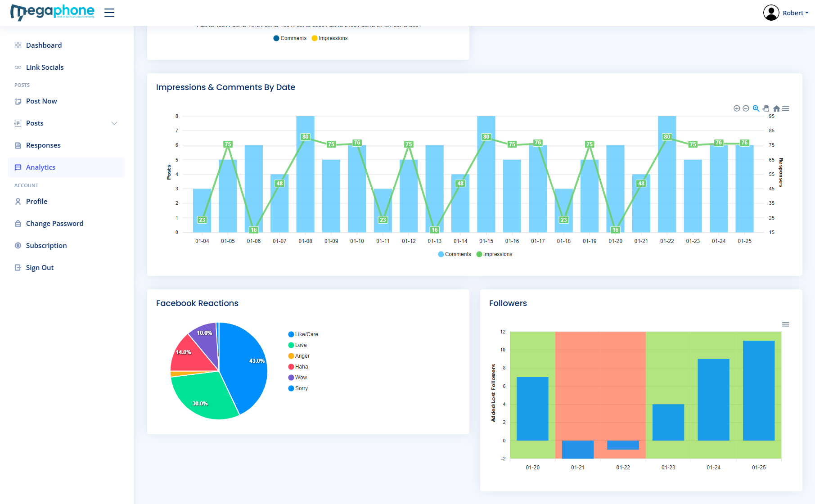
Task: Open the Robert user dropdown
Action: pos(796,13)
